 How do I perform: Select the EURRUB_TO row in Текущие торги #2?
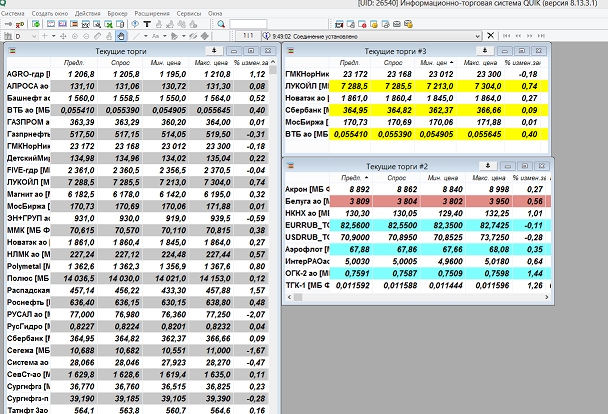pyautogui.click(x=418, y=225)
